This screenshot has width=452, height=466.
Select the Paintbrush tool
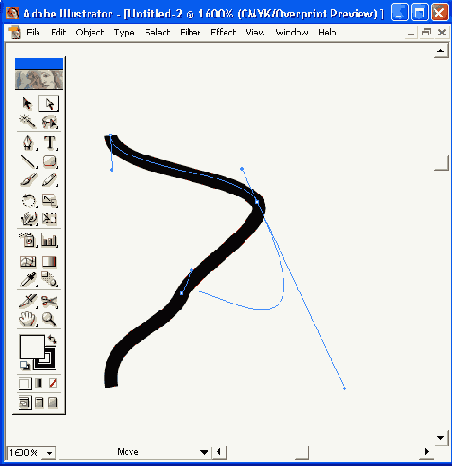click(x=29, y=180)
